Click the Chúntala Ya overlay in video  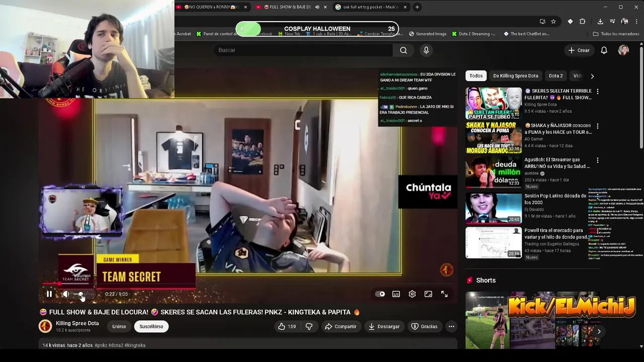(x=428, y=192)
